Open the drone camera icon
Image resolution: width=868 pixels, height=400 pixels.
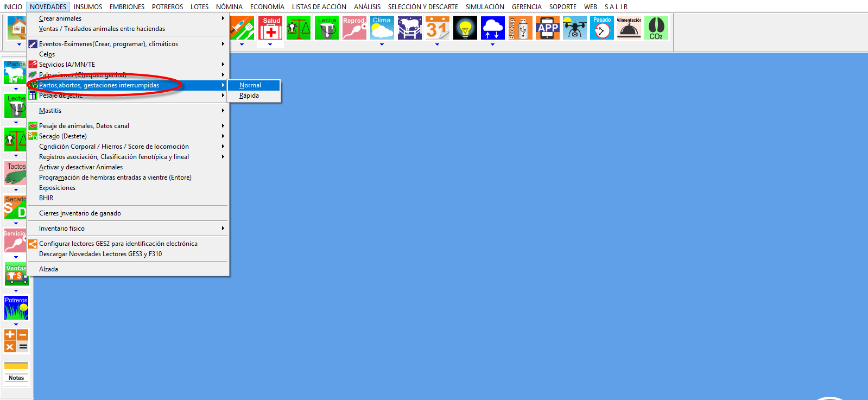click(574, 28)
